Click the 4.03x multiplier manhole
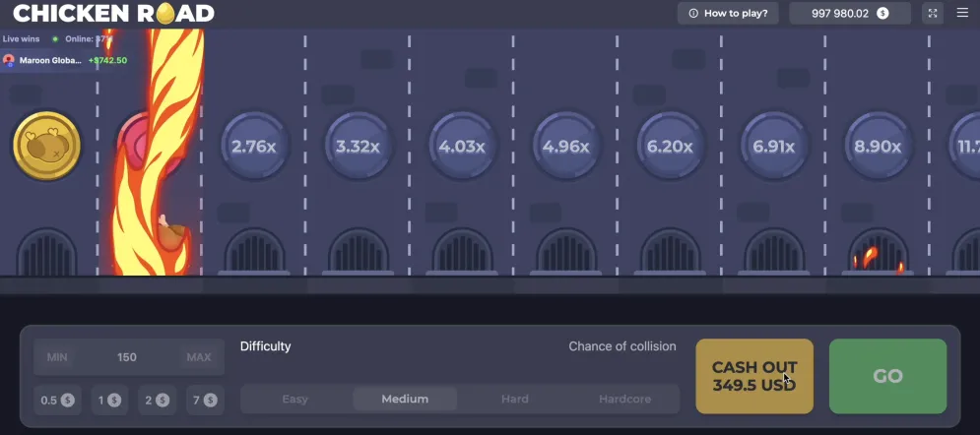The image size is (980, 435). pos(462,147)
